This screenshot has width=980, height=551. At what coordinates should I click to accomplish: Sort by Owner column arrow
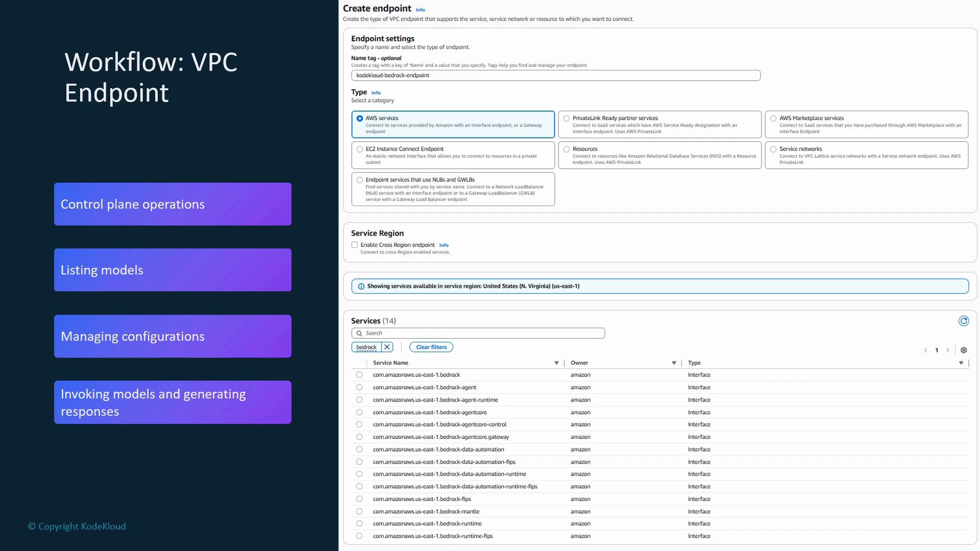pos(674,363)
